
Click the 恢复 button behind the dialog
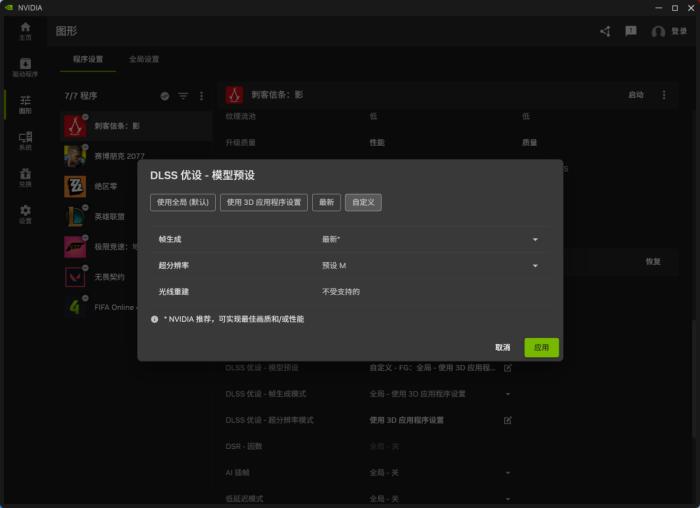pyautogui.click(x=653, y=262)
